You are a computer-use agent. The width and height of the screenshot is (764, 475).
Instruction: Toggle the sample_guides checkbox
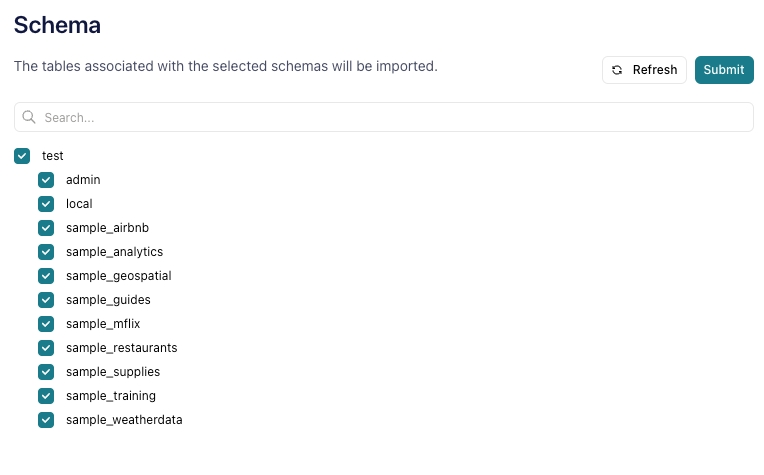coord(46,300)
